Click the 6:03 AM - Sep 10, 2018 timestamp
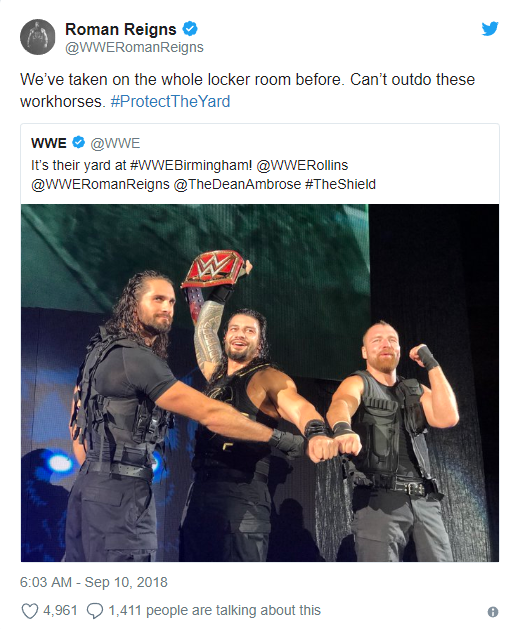This screenshot has height=629, width=518. pos(93,582)
